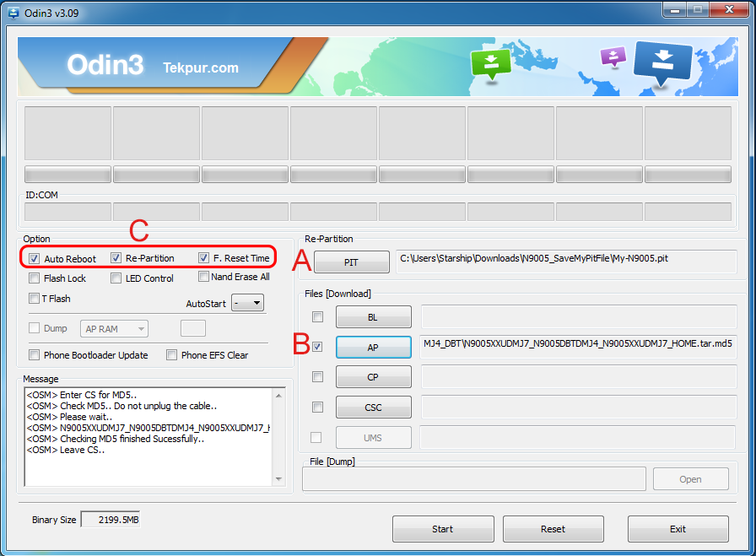Click the Exit button

click(x=678, y=529)
